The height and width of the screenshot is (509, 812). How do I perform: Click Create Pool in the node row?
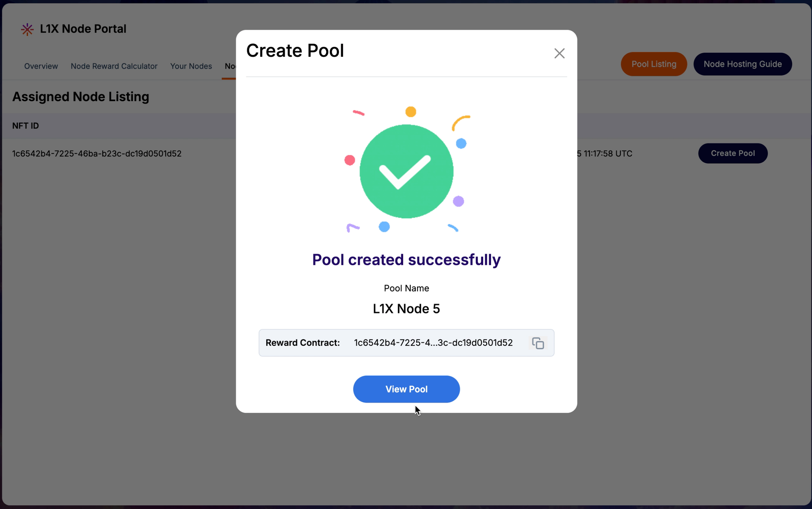pyautogui.click(x=732, y=154)
